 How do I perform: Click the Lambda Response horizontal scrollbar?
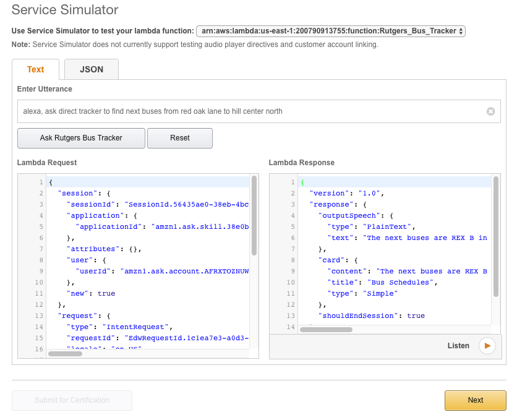[326, 330]
